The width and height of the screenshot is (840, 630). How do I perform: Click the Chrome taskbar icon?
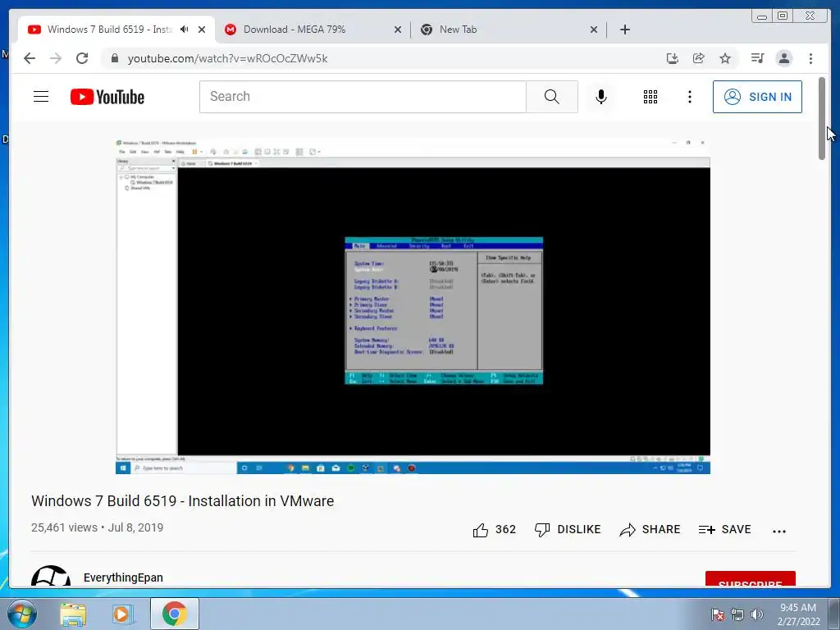pyautogui.click(x=174, y=614)
